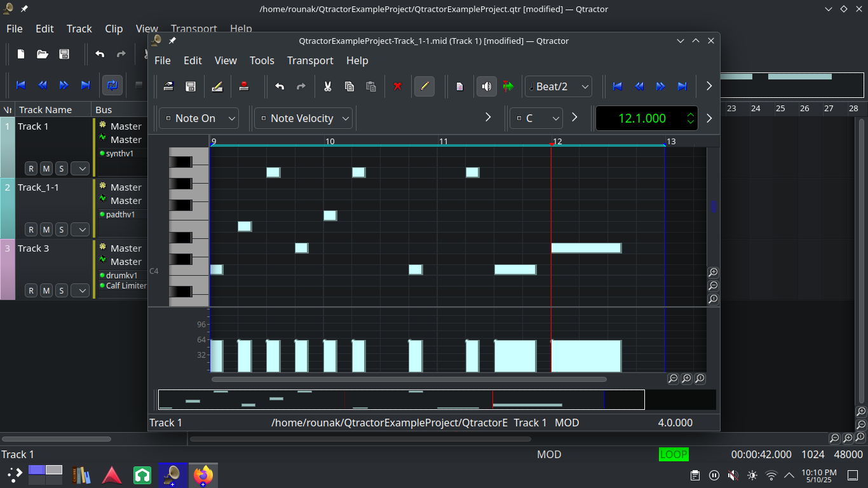The height and width of the screenshot is (488, 868).
Task: Toggle the speaker note preview icon
Action: tap(486, 86)
